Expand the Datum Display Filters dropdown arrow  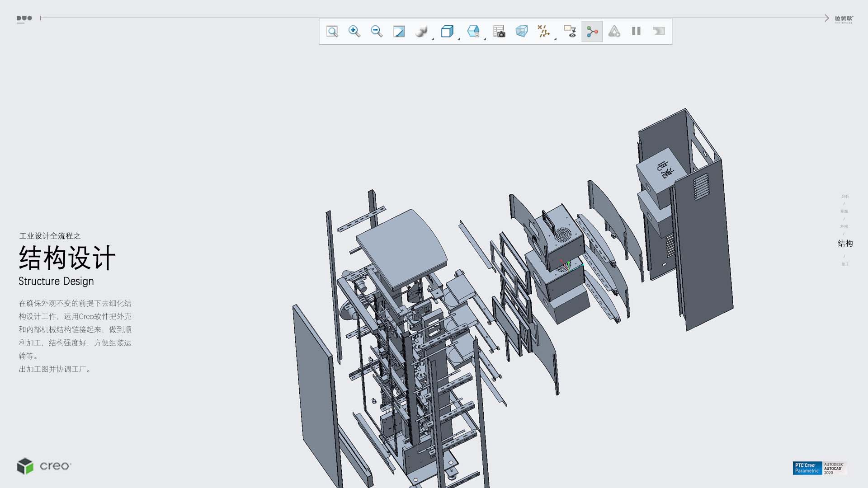coord(555,39)
